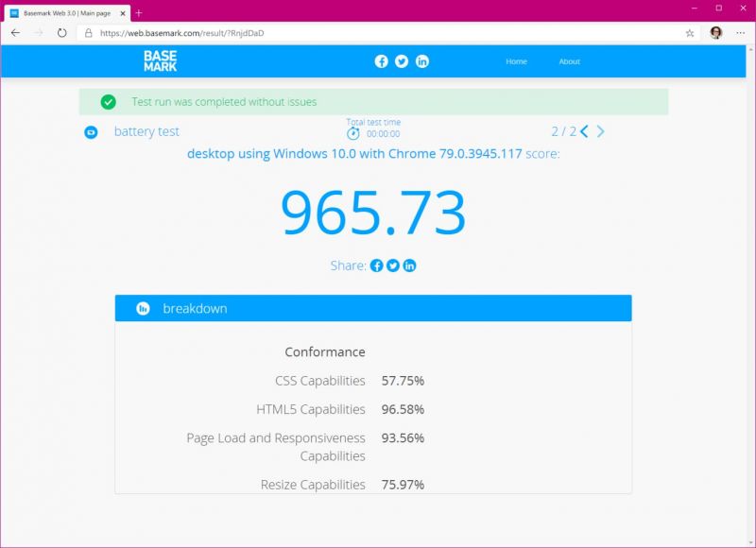This screenshot has width=756, height=548.
Task: Click the battery test icon
Action: (91, 130)
